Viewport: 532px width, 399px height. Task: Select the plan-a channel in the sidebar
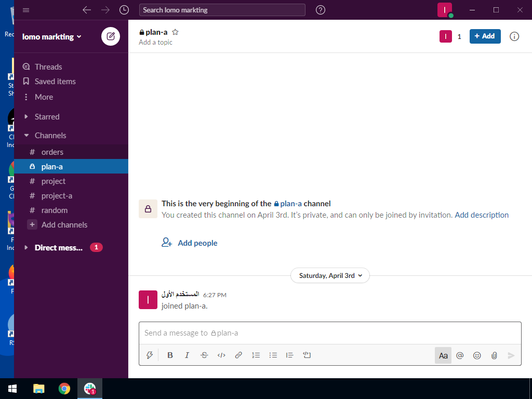click(x=71, y=167)
